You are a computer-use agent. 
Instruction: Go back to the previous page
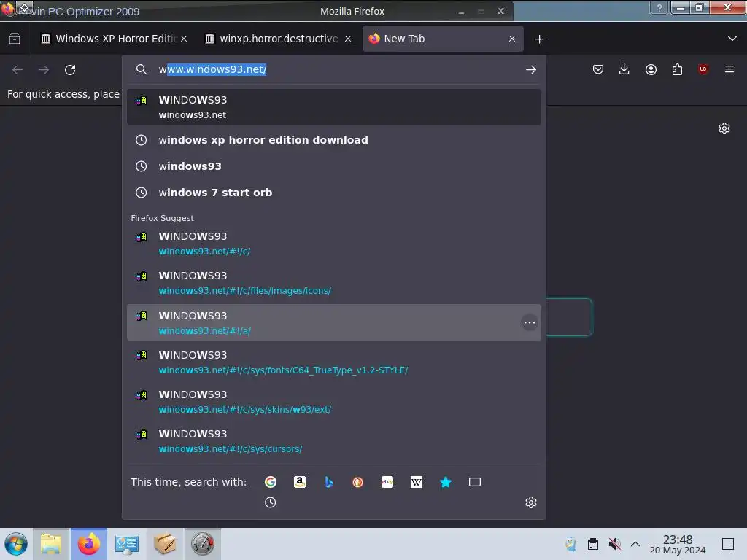coord(18,69)
